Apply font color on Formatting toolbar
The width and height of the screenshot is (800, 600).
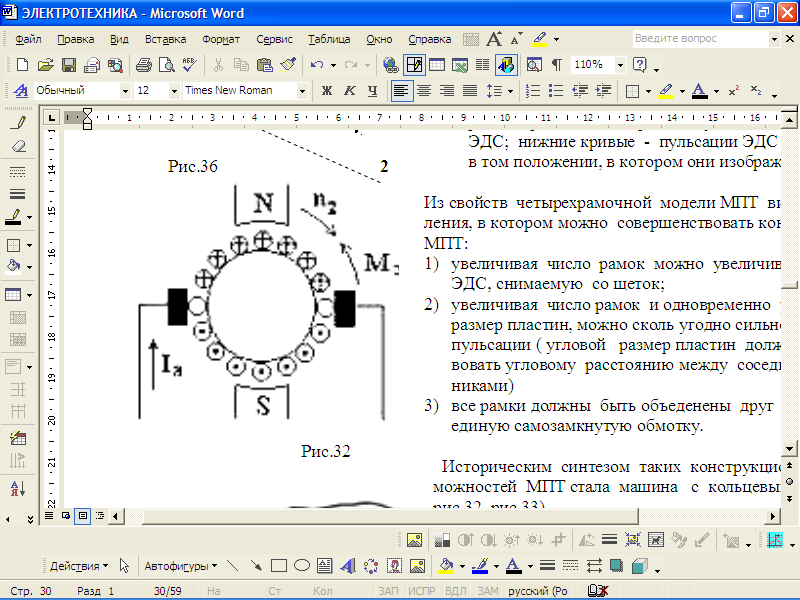pyautogui.click(x=699, y=91)
